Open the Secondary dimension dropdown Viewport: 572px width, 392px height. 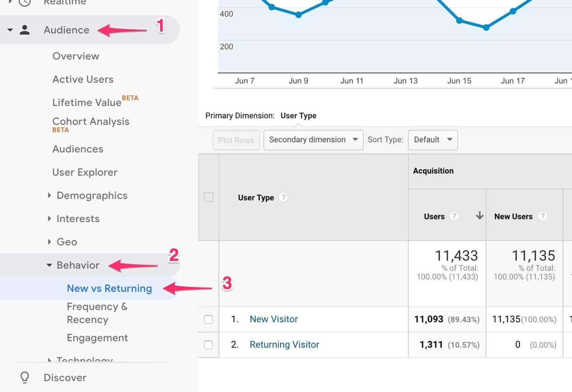pyautogui.click(x=313, y=140)
